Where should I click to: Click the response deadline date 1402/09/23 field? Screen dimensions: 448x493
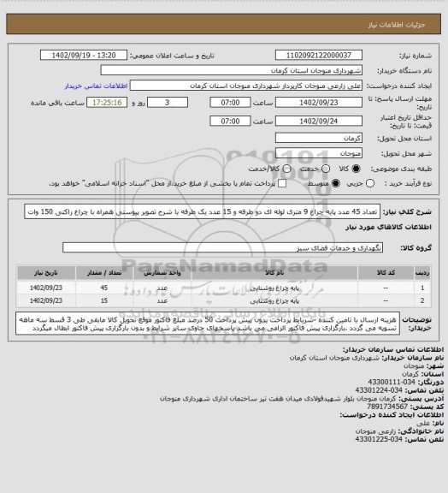[319, 103]
